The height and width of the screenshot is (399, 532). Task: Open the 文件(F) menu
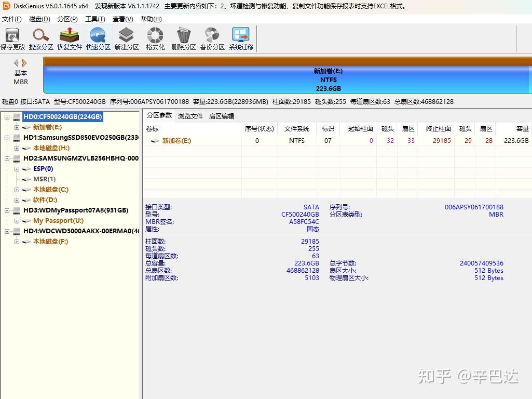12,19
